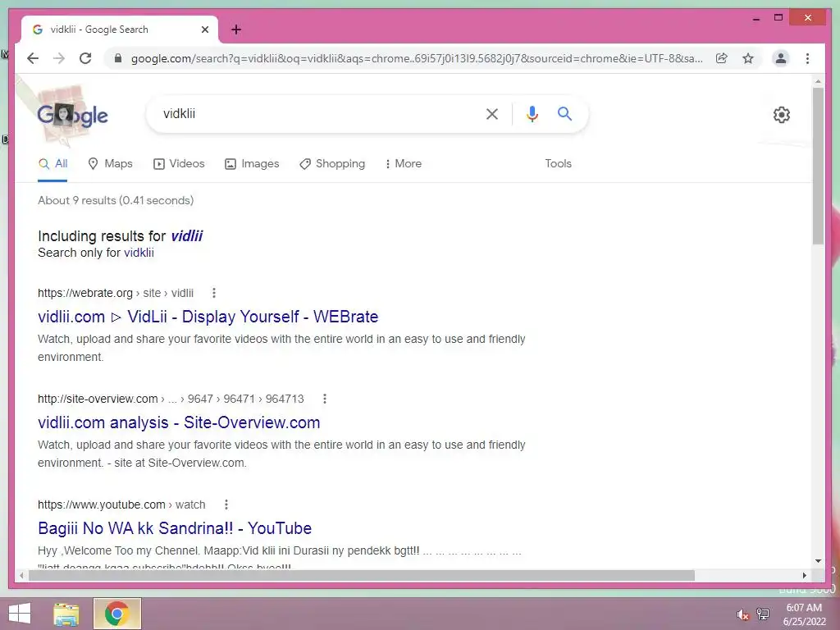Select the All results tab

(52, 164)
